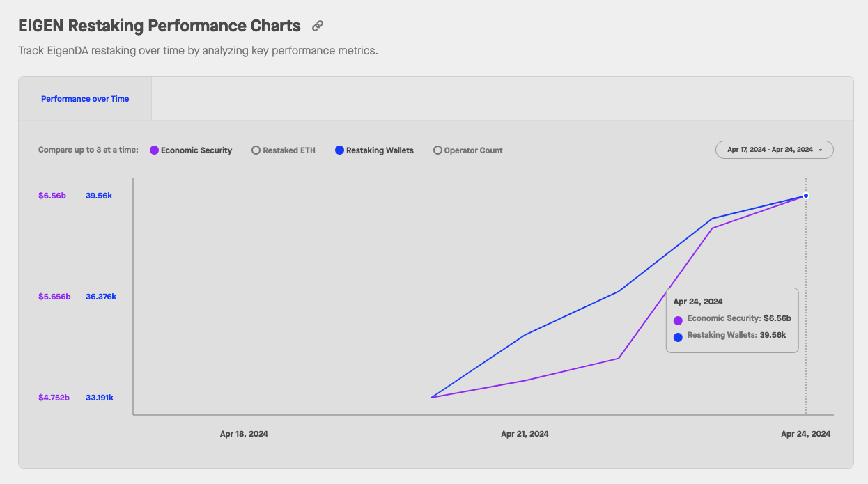This screenshot has height=484, width=868.
Task: Click the Apr 21, 2024 x-axis label
Action: coord(525,434)
